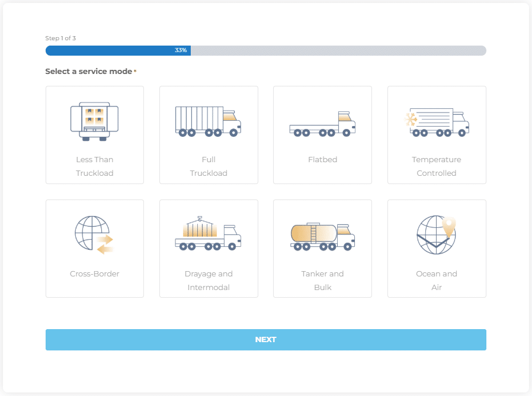
Task: Click the Ocean and Air globe pin icon
Action: click(436, 235)
